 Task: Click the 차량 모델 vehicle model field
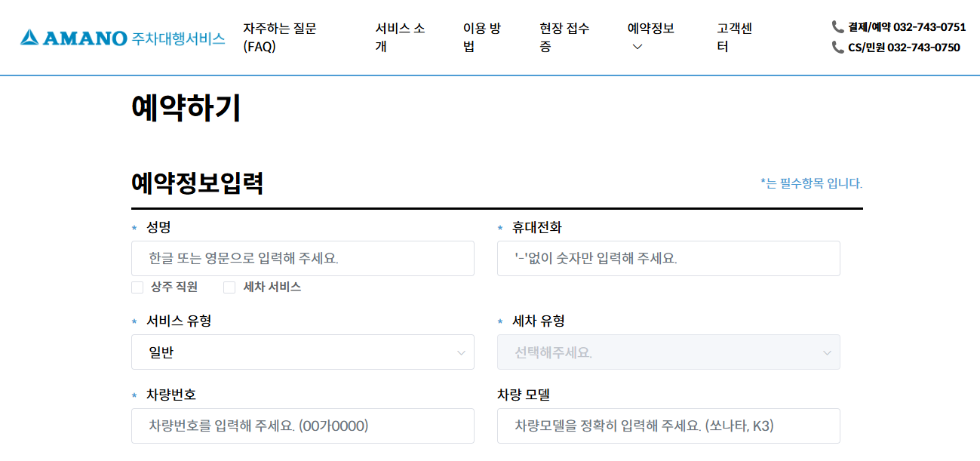click(668, 426)
